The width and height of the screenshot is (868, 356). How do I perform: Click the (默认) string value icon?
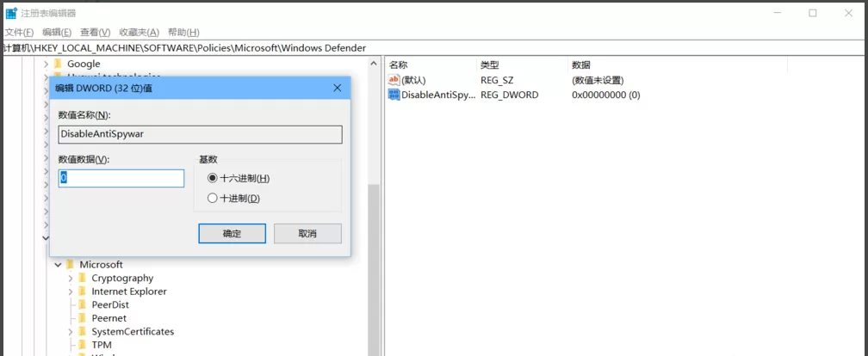point(394,80)
